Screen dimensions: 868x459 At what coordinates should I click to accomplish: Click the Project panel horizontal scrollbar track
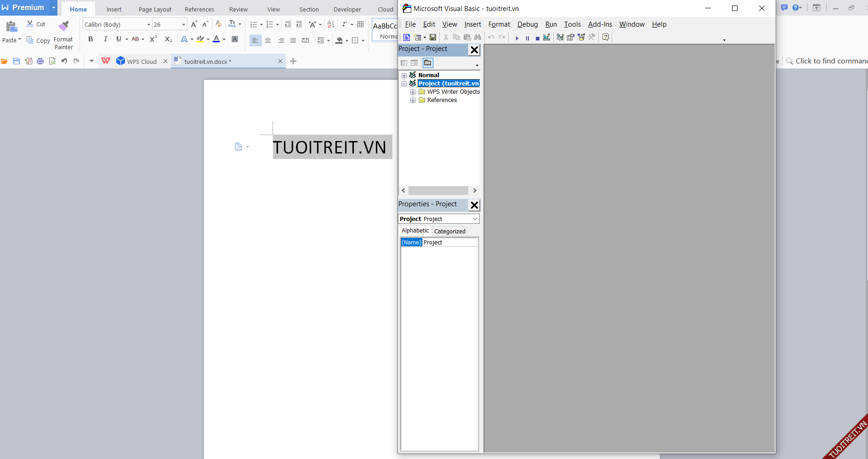tap(438, 191)
